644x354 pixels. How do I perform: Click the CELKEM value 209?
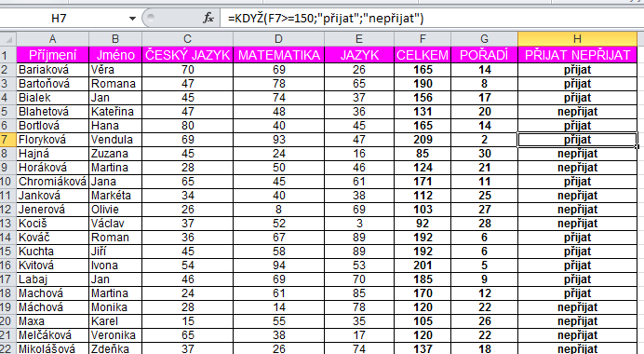[423, 140]
